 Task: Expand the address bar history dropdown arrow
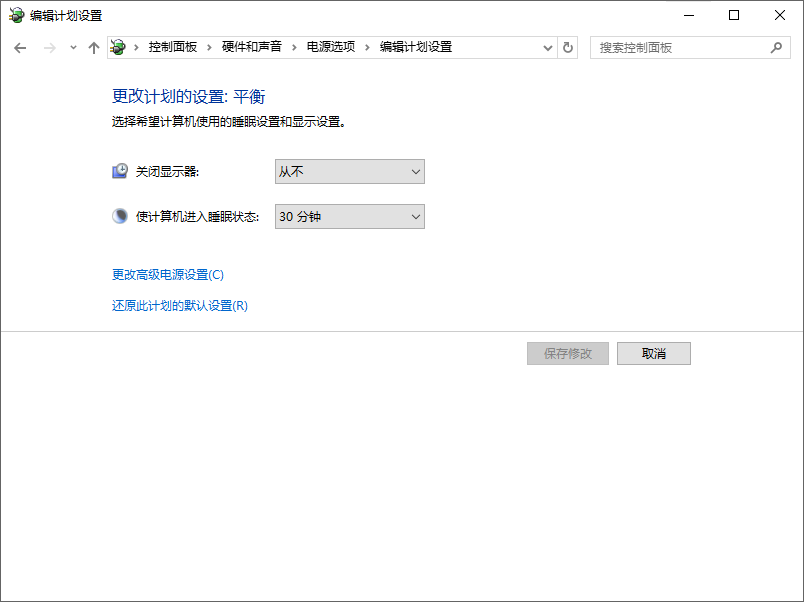546,47
